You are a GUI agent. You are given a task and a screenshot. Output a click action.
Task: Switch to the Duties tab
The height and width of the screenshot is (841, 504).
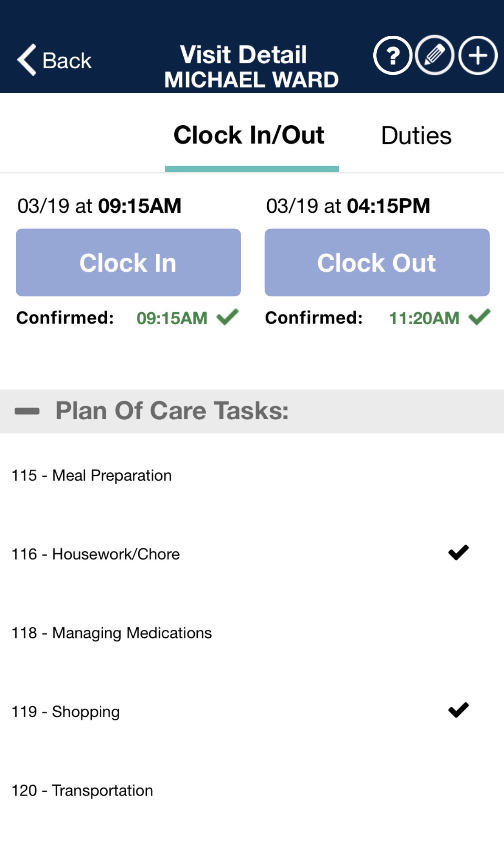point(416,136)
